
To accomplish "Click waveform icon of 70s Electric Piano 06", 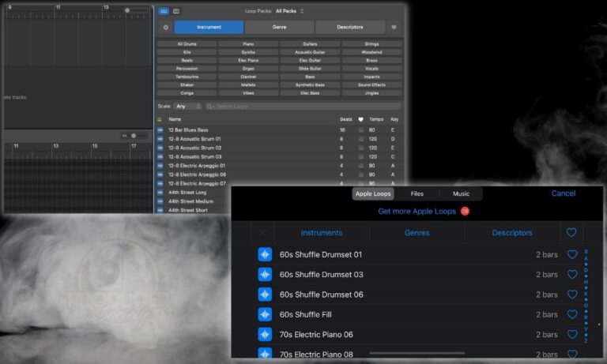I will [x=265, y=335].
